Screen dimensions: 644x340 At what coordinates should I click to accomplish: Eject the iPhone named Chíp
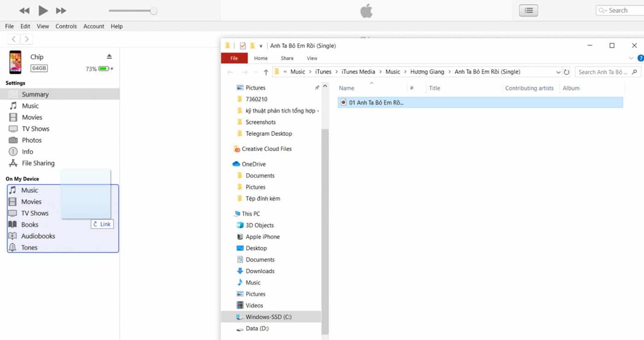(x=109, y=56)
